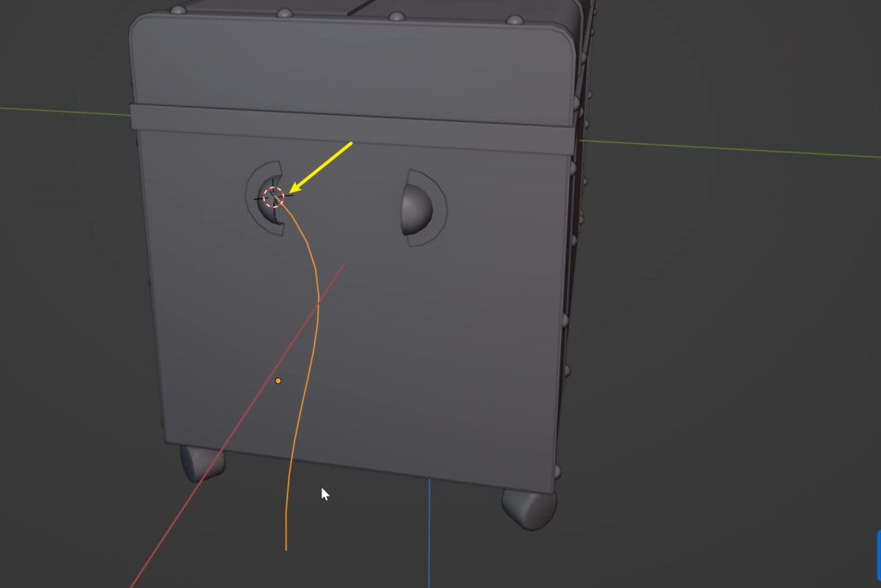Select the left handle's curved bracket
Viewport: 881px width, 588px height.
pos(251,197)
